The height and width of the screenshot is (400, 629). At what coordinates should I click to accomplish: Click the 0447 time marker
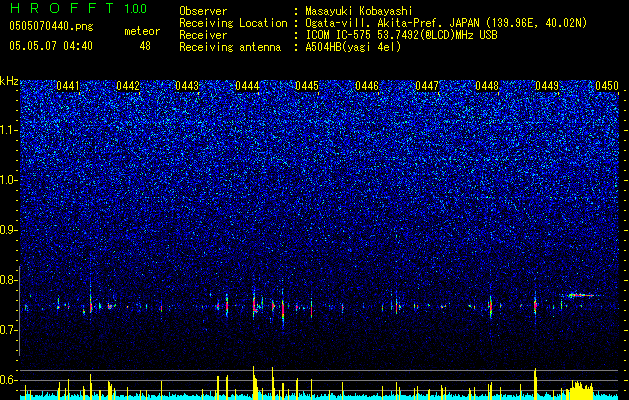pos(427,86)
